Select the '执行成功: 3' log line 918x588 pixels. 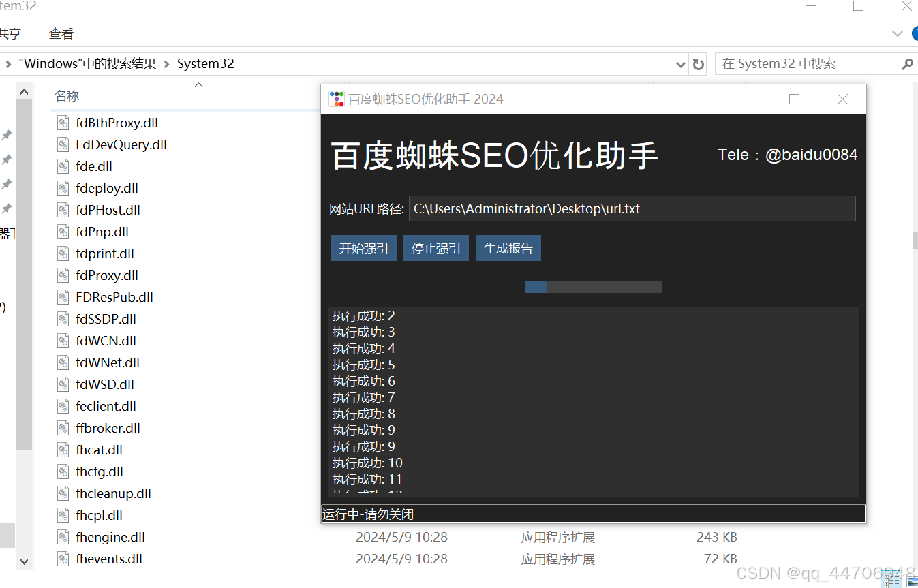[364, 332]
